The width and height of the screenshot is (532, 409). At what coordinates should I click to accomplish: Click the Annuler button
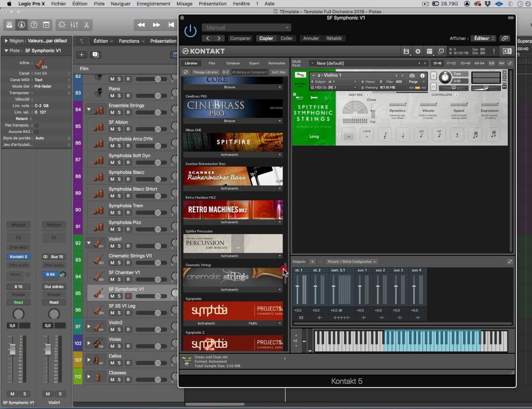311,38
